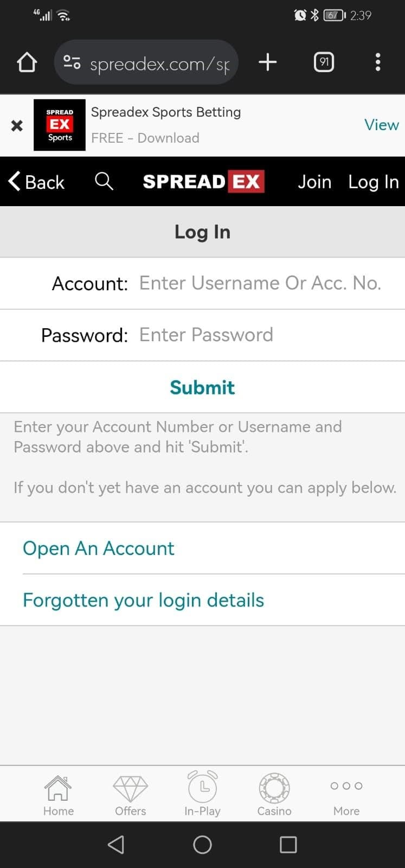Viewport: 405px width, 868px height.
Task: Switch to the Join page
Action: click(314, 182)
